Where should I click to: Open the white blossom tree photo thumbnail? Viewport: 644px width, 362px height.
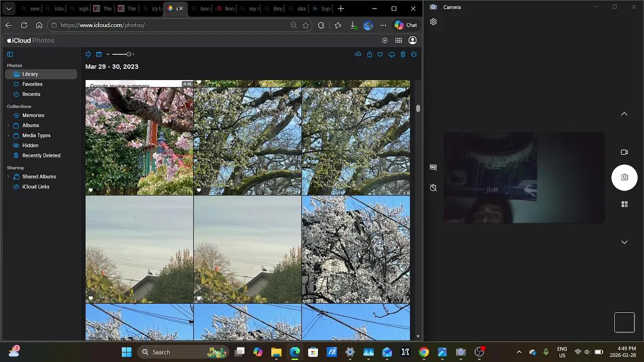(356, 249)
